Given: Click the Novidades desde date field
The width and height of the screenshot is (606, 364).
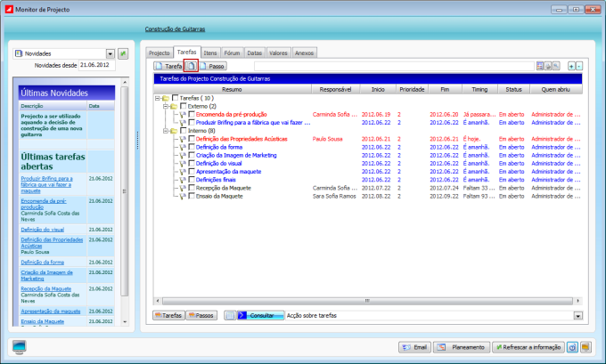Looking at the screenshot, I should (96, 65).
